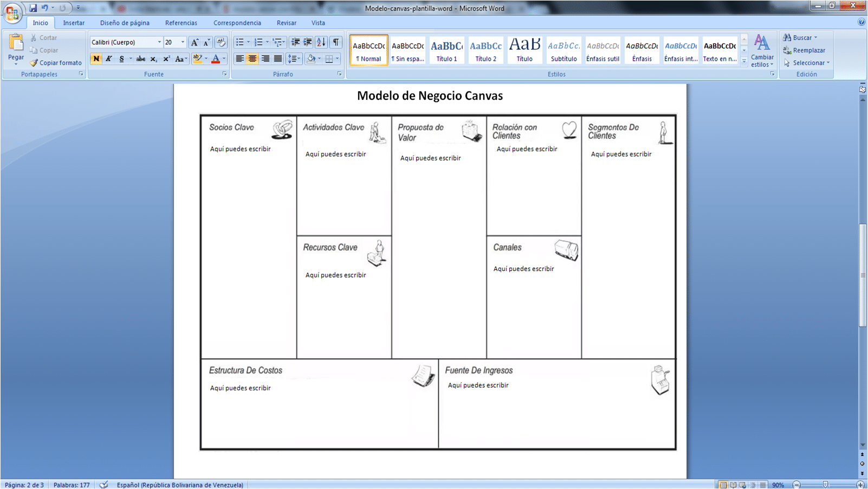Apply superscript formatting
Image resolution: width=868 pixels, height=489 pixels.
[166, 59]
